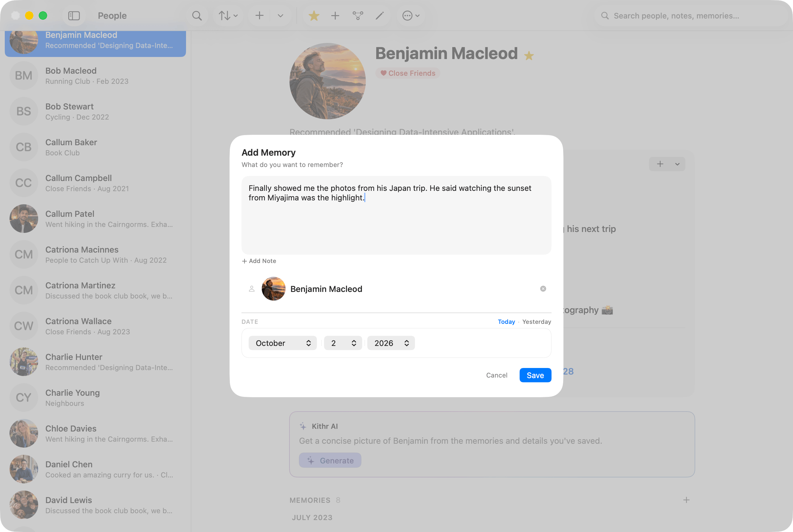Open the October month selector
Image resolution: width=793 pixels, height=532 pixels.
click(283, 343)
